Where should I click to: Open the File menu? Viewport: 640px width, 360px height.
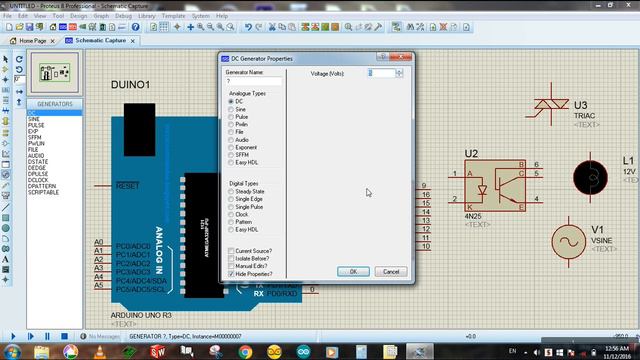click(x=7, y=16)
